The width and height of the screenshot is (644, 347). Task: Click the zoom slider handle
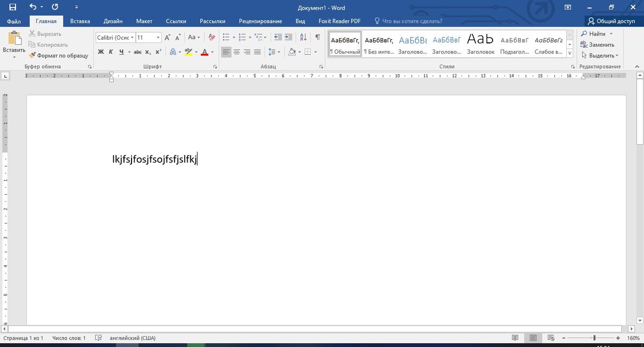point(594,338)
